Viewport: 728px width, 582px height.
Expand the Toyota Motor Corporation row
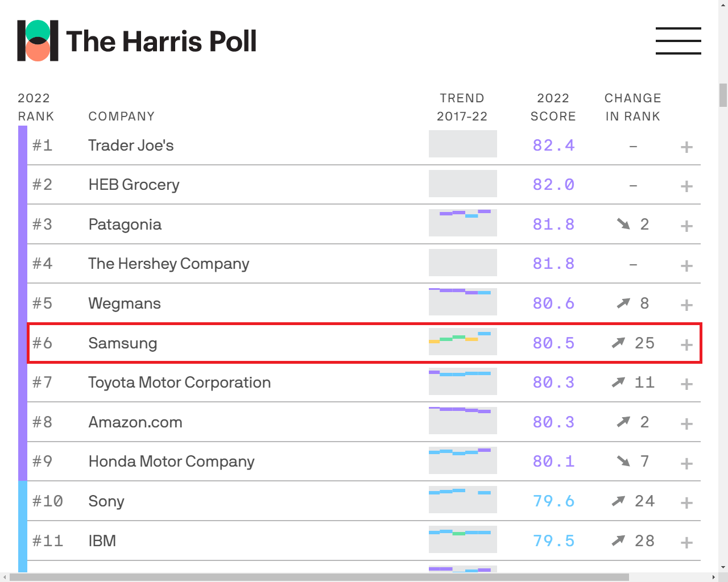[686, 384]
